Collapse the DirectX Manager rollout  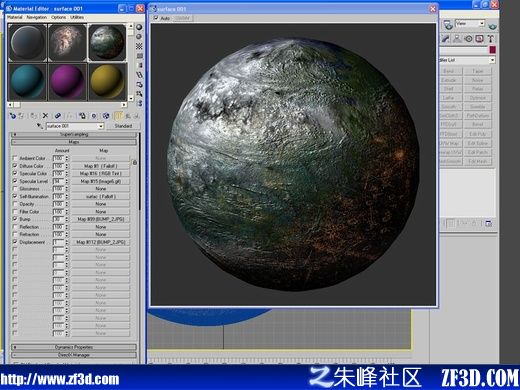[74, 355]
